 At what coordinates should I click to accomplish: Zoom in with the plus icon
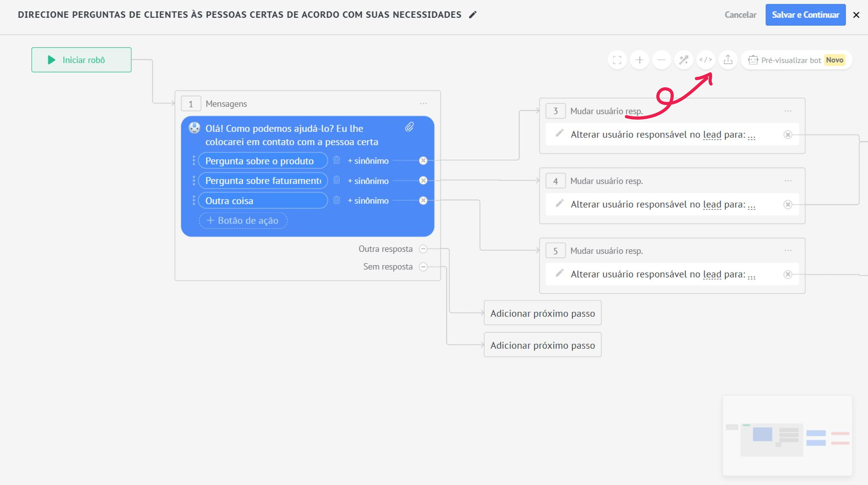[639, 60]
